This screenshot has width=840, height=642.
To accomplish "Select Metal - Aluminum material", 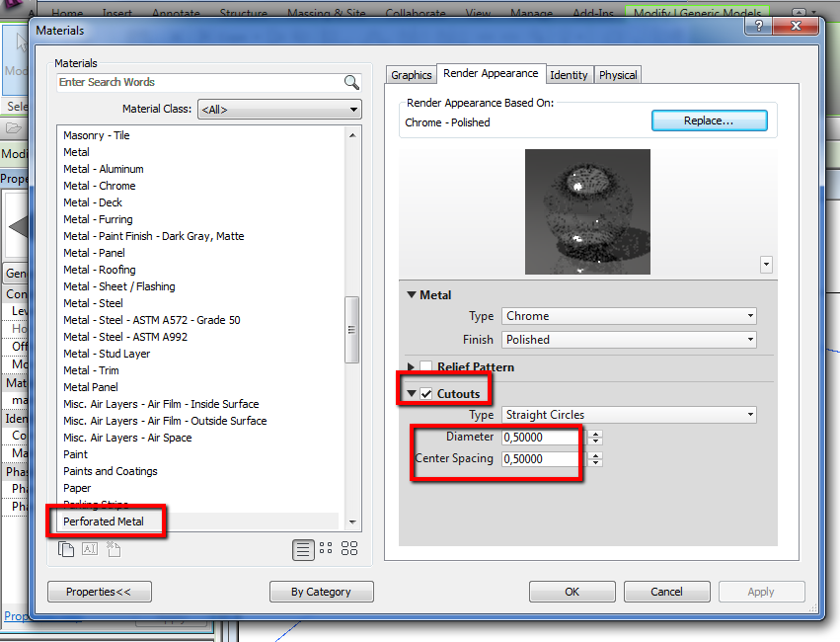I will click(x=104, y=169).
